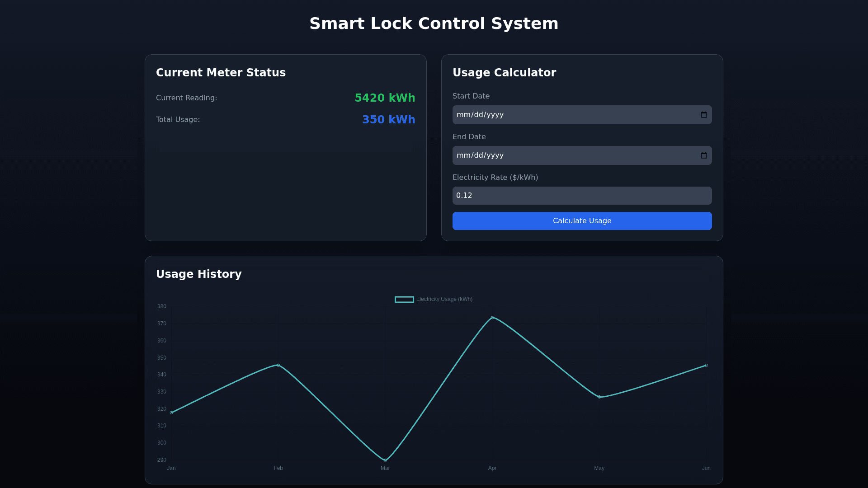Click the Jun data point on chart
Image resolution: width=868 pixels, height=488 pixels.
pos(706,365)
